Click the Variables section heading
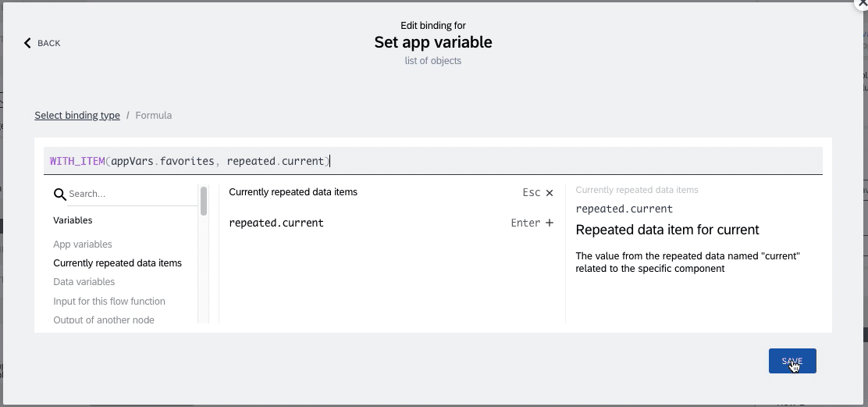 click(73, 220)
